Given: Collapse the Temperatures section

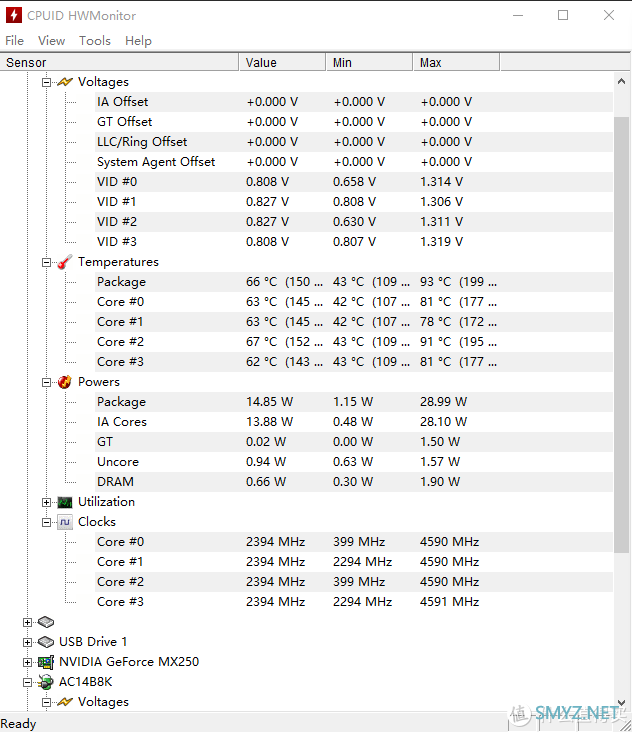Looking at the screenshot, I should point(46,262).
